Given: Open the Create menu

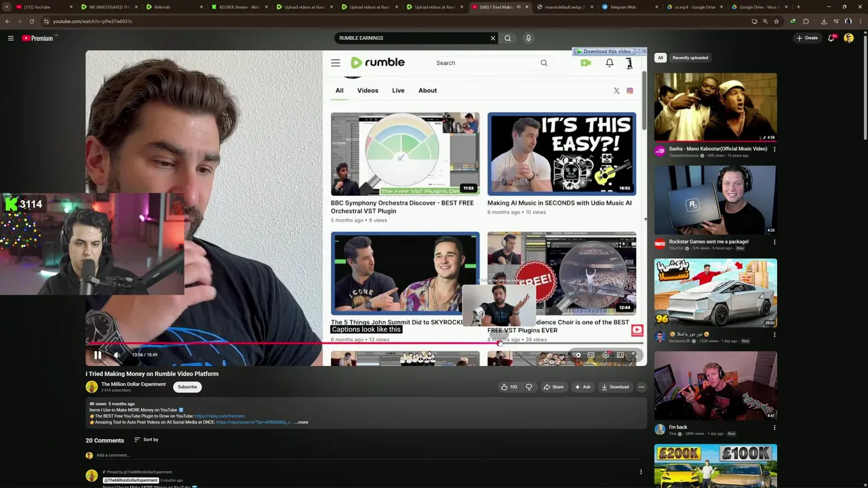Looking at the screenshot, I should coord(807,38).
